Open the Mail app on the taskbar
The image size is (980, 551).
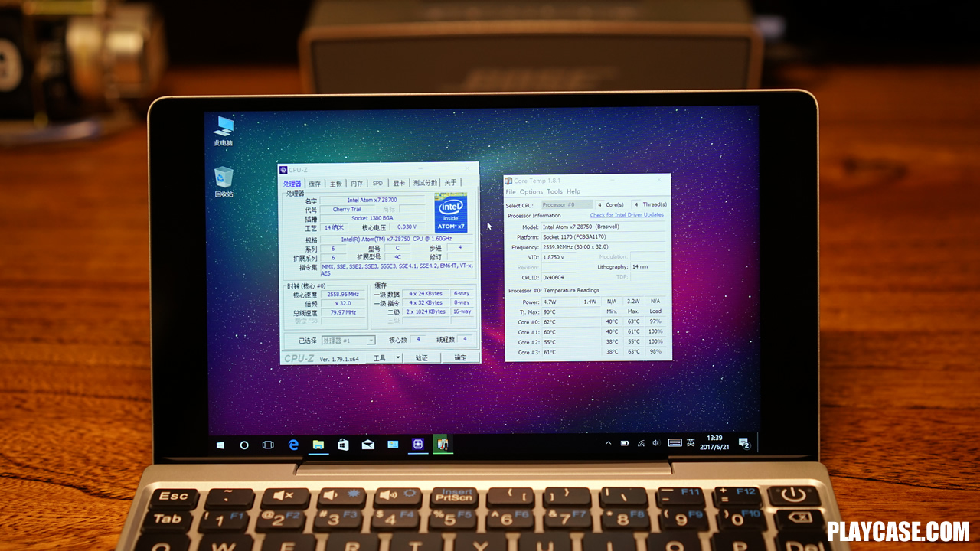[x=367, y=445]
